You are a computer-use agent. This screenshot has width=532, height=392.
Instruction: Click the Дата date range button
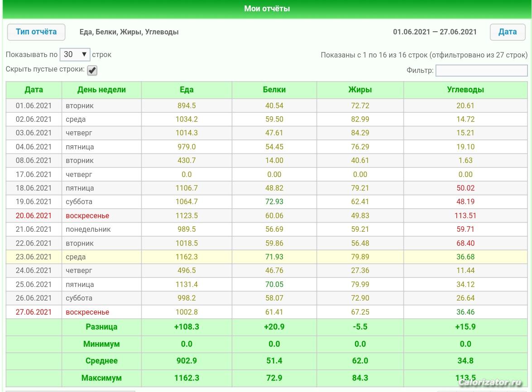point(507,32)
